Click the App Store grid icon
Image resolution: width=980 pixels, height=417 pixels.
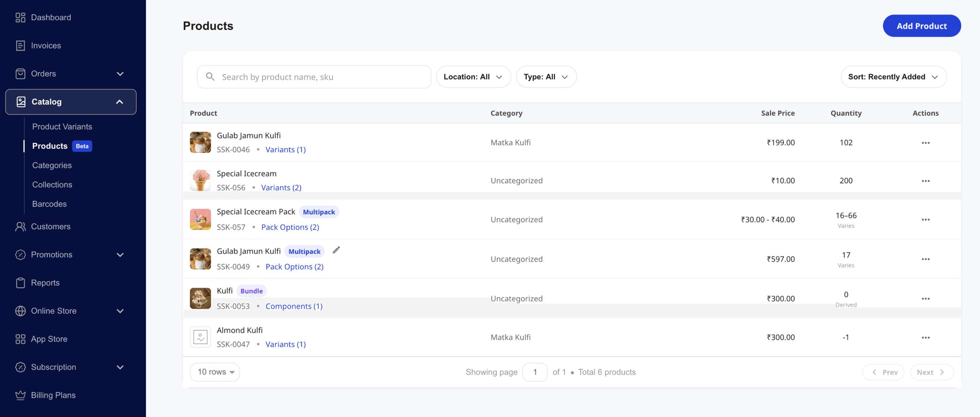20,339
